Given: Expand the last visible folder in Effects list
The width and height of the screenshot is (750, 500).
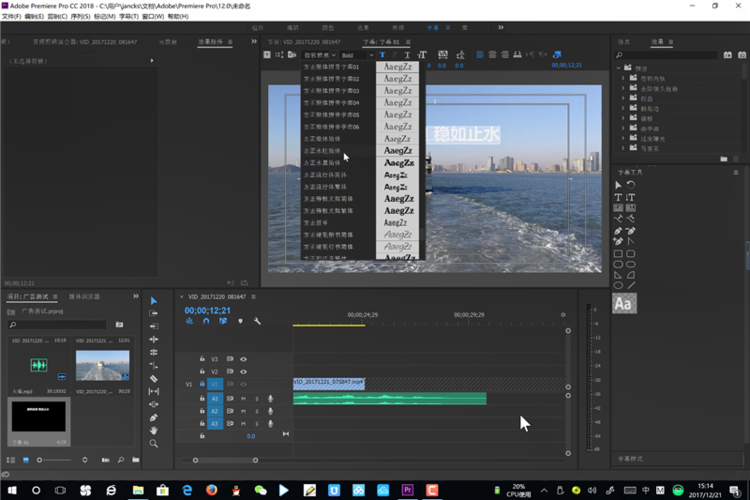Looking at the screenshot, I should [623, 148].
